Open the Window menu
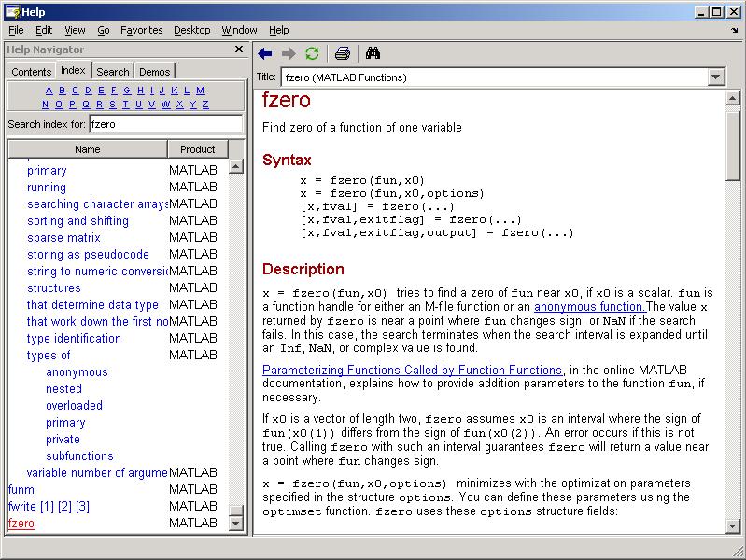The height and width of the screenshot is (560, 746). pyautogui.click(x=239, y=30)
